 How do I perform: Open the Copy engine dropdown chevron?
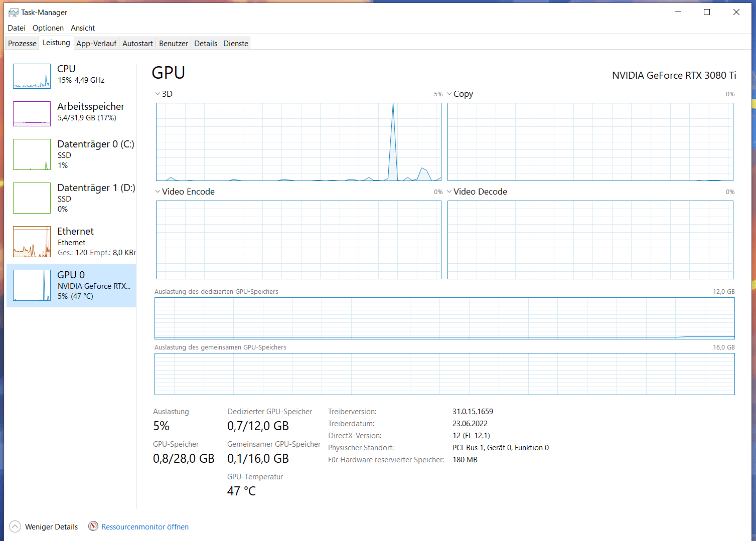pos(449,94)
